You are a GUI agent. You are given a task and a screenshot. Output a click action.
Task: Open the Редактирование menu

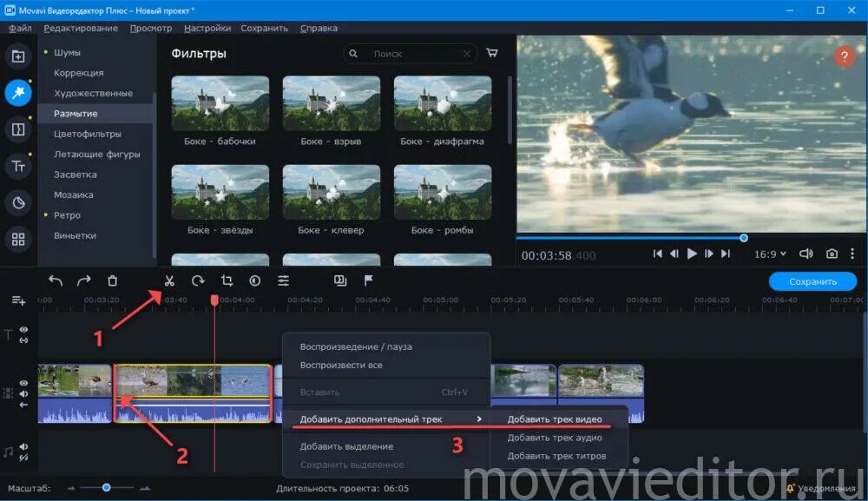pos(81,28)
